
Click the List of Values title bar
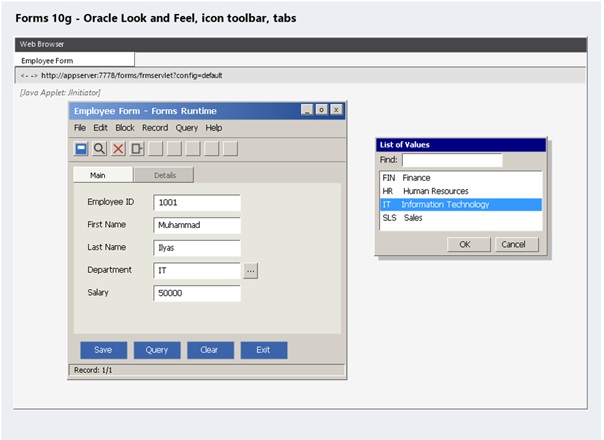(461, 145)
